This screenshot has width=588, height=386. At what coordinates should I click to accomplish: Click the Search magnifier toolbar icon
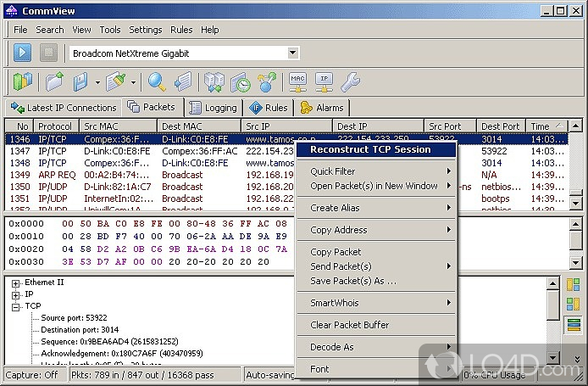tap(157, 82)
